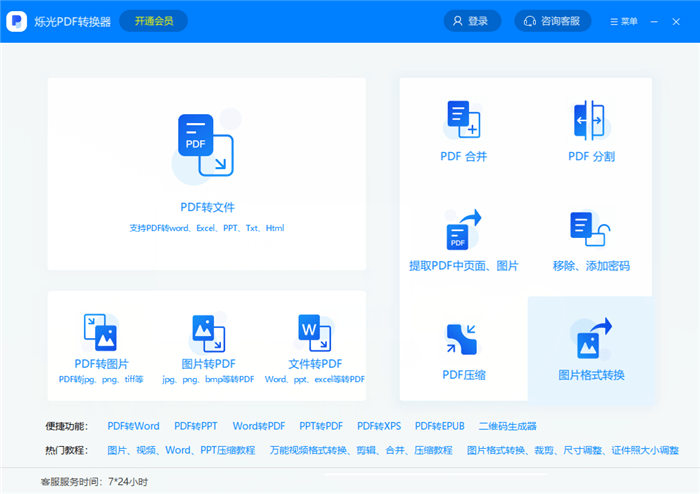Screen dimensions: 700x494
Task: Click the 开通会员 button
Action: click(x=152, y=21)
